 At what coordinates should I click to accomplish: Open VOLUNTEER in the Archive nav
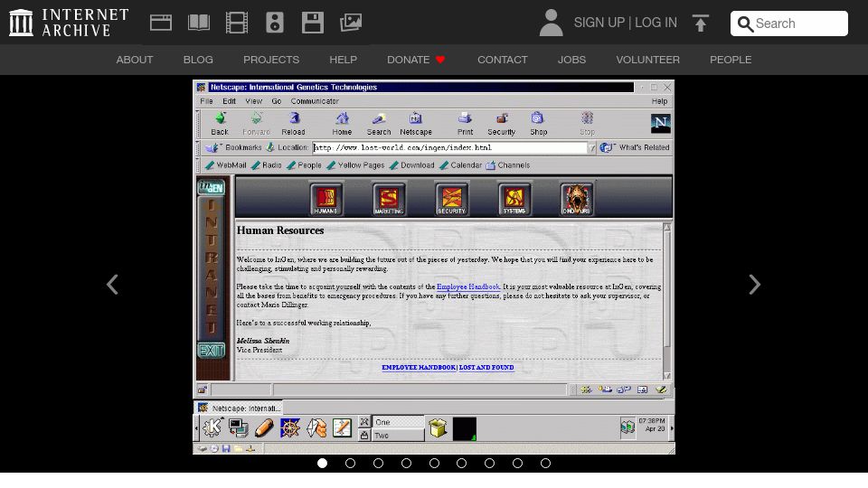[x=647, y=60]
